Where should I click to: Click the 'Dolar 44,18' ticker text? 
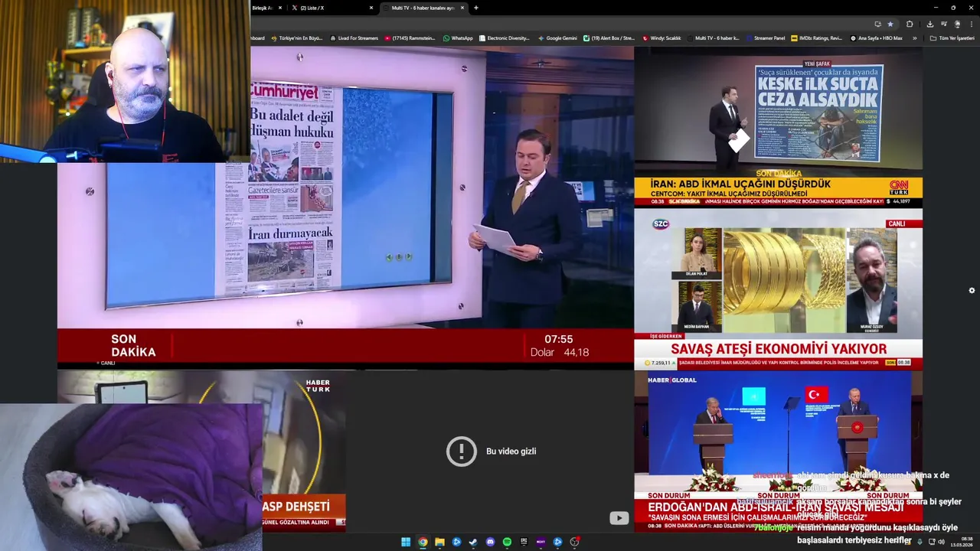point(560,353)
